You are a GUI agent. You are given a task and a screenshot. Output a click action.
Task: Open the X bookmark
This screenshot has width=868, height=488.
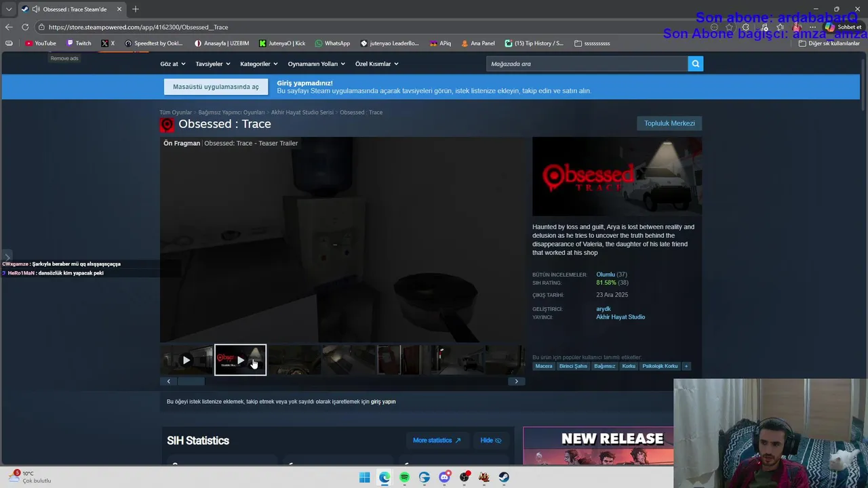click(108, 43)
